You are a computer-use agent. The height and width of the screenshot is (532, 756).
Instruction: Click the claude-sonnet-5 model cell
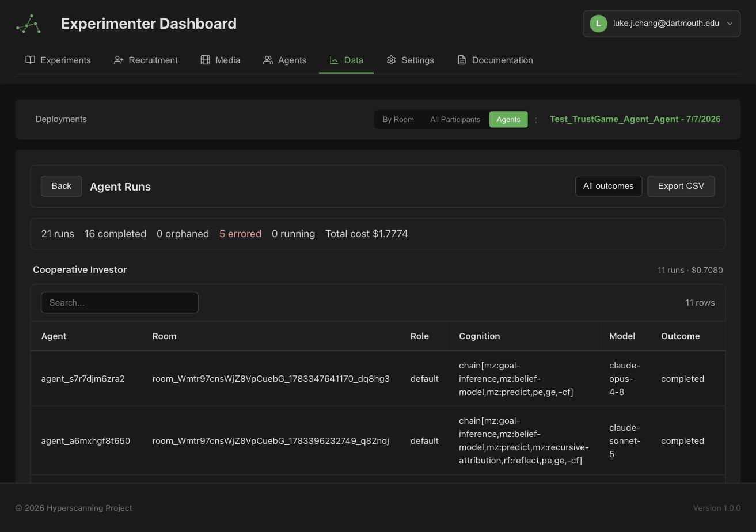pos(625,441)
